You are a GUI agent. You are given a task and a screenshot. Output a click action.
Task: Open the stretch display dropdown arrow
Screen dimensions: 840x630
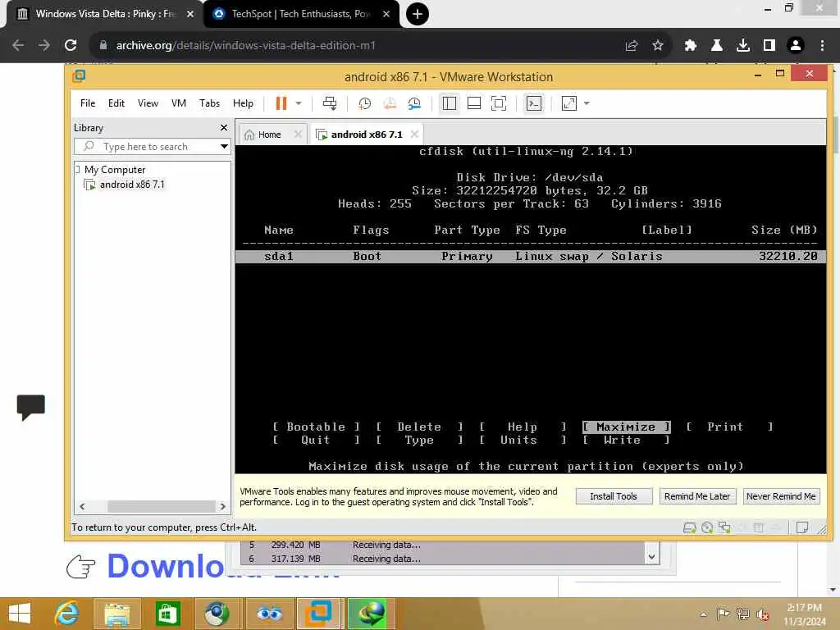point(587,103)
